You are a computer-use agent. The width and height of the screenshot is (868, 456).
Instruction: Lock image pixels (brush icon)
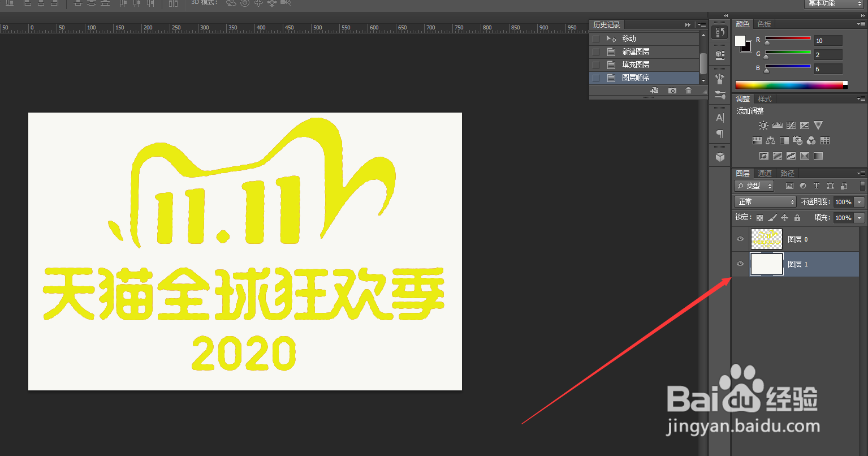tap(772, 218)
